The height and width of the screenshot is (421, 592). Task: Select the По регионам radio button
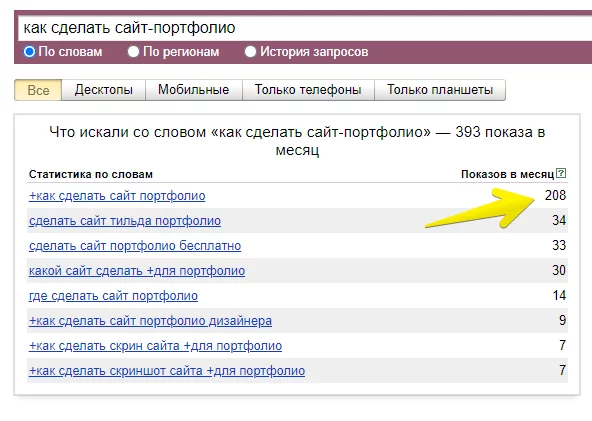tap(133, 52)
